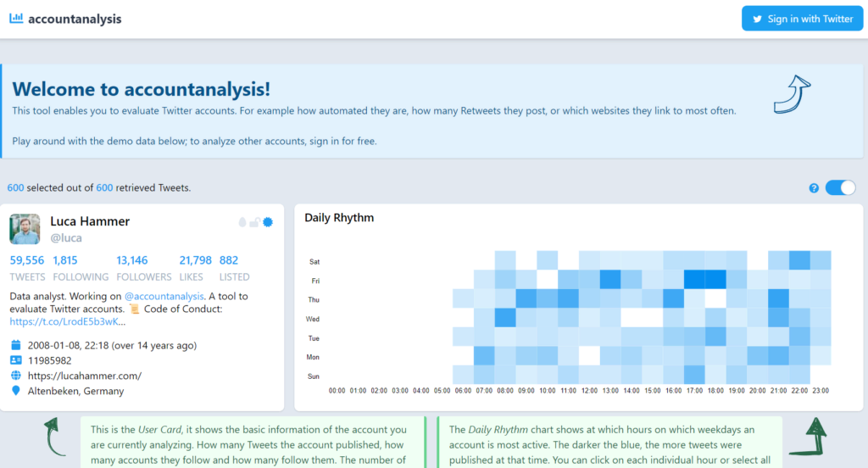Click the 23:00 hour axis label
Screen dimensions: 868x468
(821, 391)
